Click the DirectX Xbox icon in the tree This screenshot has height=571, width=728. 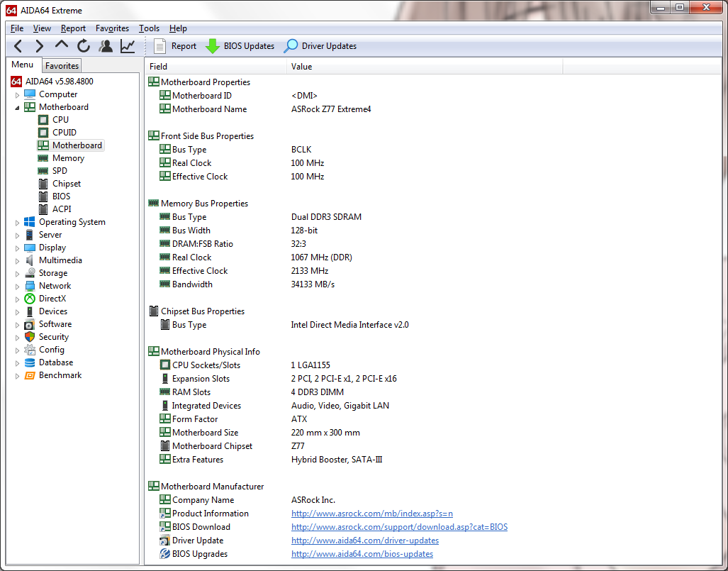point(30,299)
